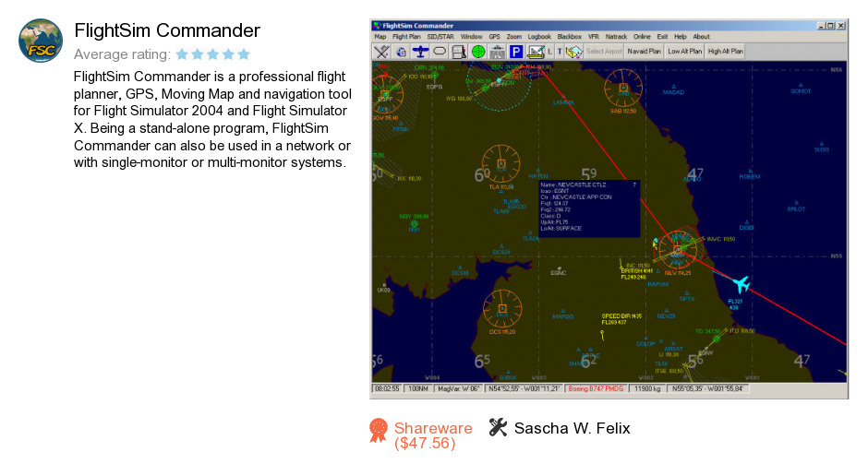Image resolution: width=868 pixels, height=476 pixels.
Task: Click the five-star average rating
Action: 213,54
